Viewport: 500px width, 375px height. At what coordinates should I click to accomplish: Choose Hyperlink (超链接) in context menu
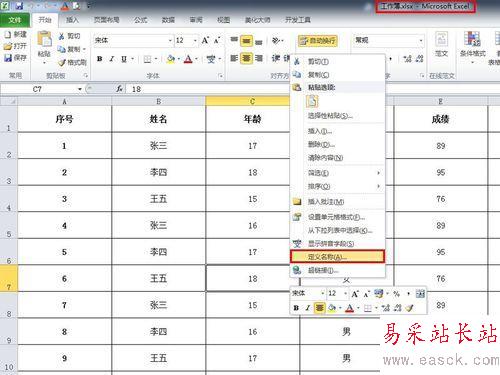click(x=337, y=270)
